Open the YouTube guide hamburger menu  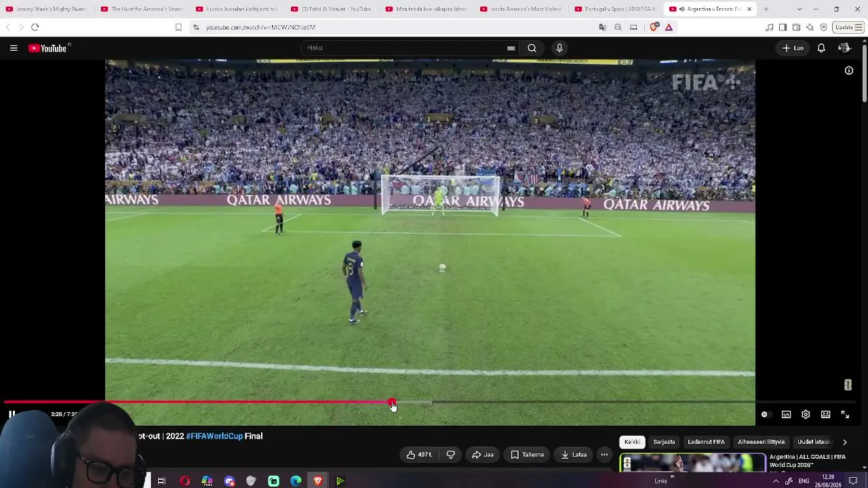(x=14, y=48)
